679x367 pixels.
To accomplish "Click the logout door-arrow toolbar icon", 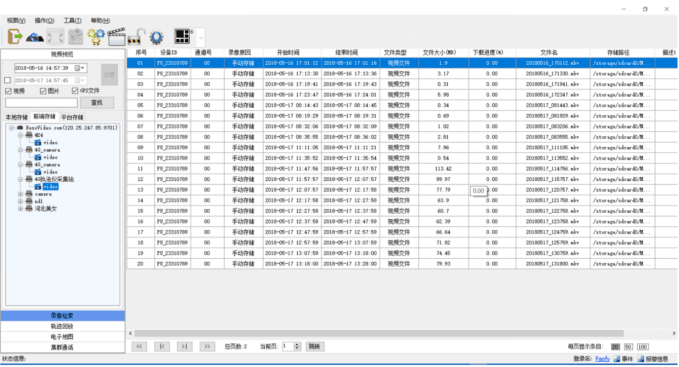I will (x=15, y=37).
